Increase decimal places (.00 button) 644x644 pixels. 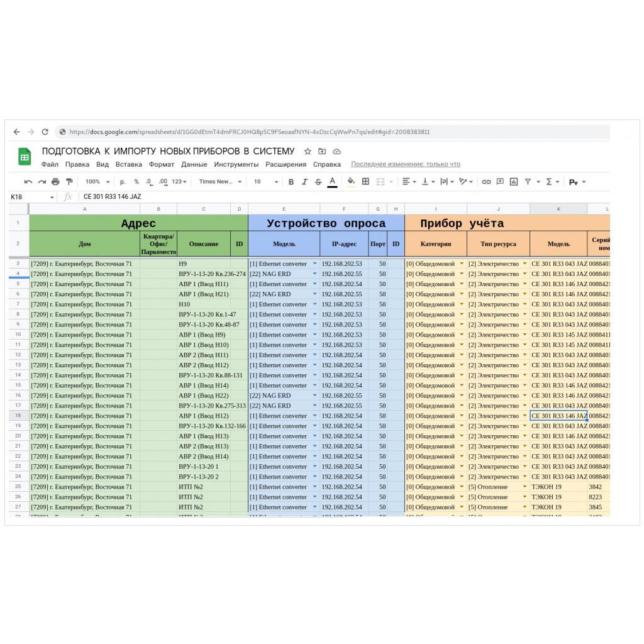click(x=163, y=182)
